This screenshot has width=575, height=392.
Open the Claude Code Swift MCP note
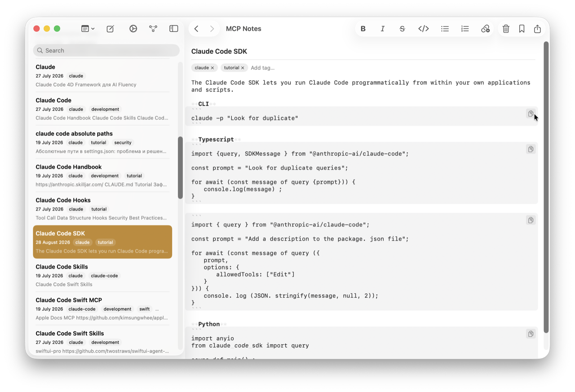coord(102,308)
